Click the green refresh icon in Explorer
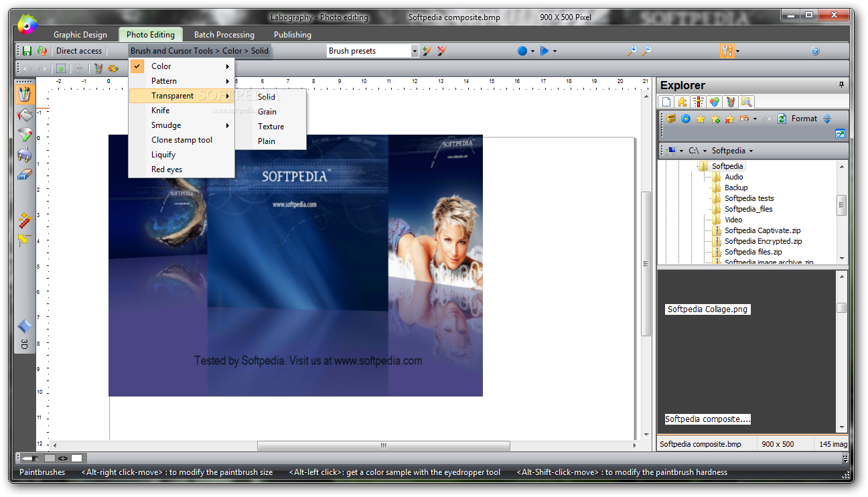The height and width of the screenshot is (497, 868). click(x=782, y=119)
